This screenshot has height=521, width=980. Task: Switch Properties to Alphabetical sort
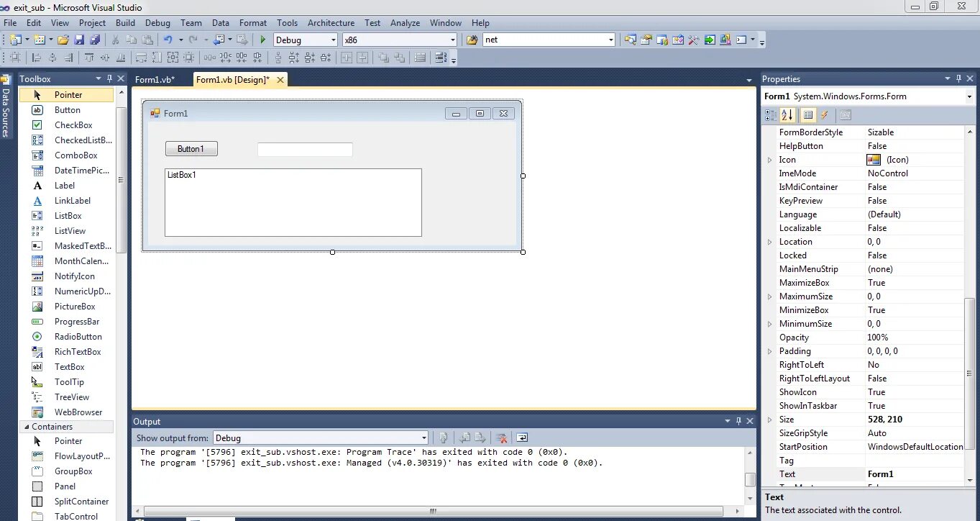[787, 114]
